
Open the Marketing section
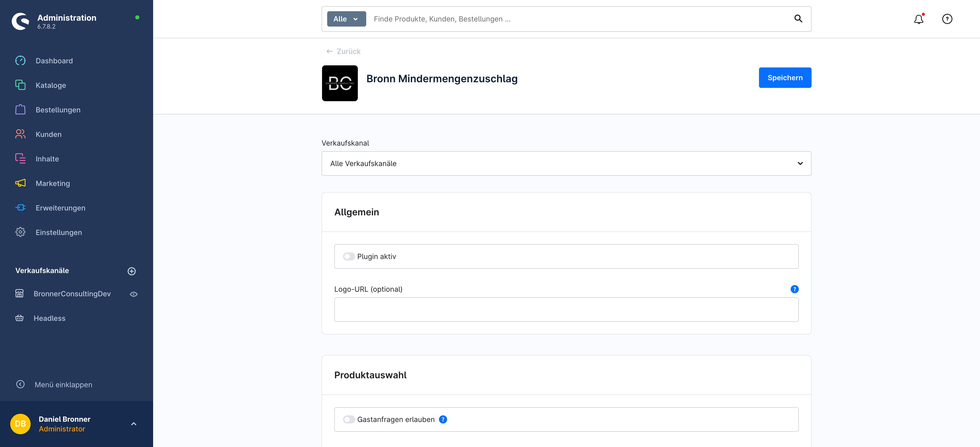[x=53, y=183]
